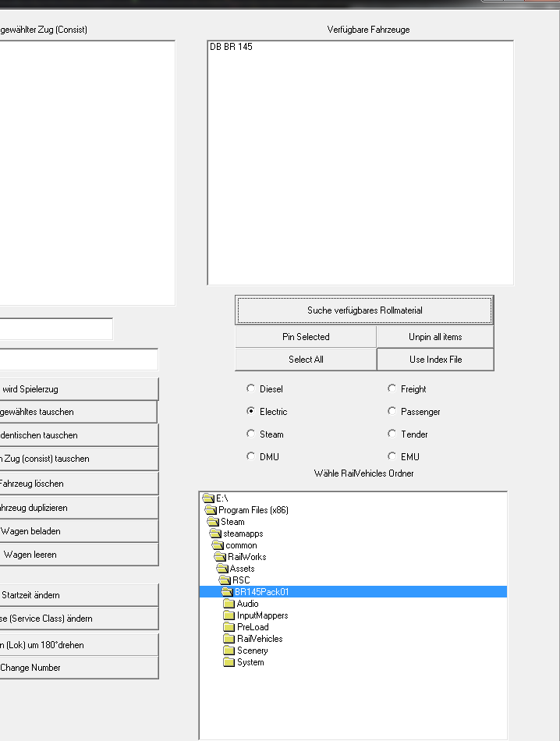This screenshot has width=560, height=741.
Task: Select the Electric radio button
Action: [x=250, y=411]
